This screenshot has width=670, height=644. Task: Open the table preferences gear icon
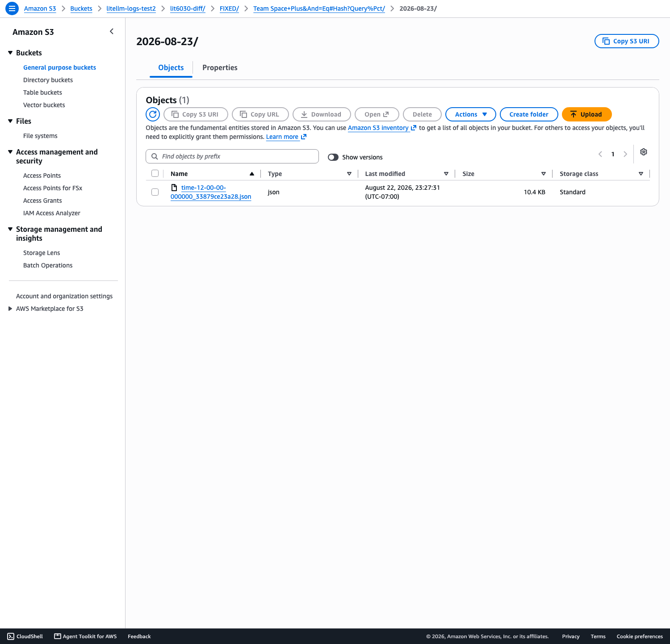[x=644, y=152]
